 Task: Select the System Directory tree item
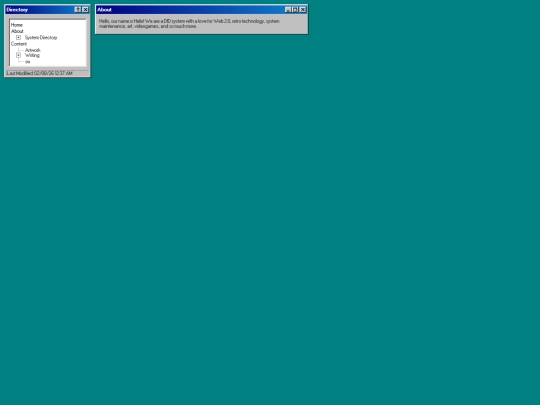pyautogui.click(x=41, y=38)
